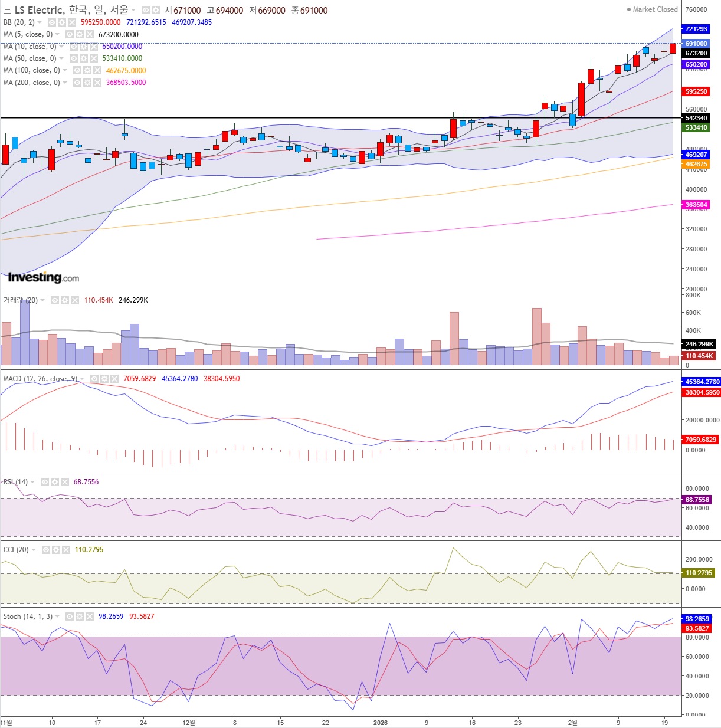Expand dropdown arrow beside MACD label
The height and width of the screenshot is (728, 721).
(x=82, y=379)
